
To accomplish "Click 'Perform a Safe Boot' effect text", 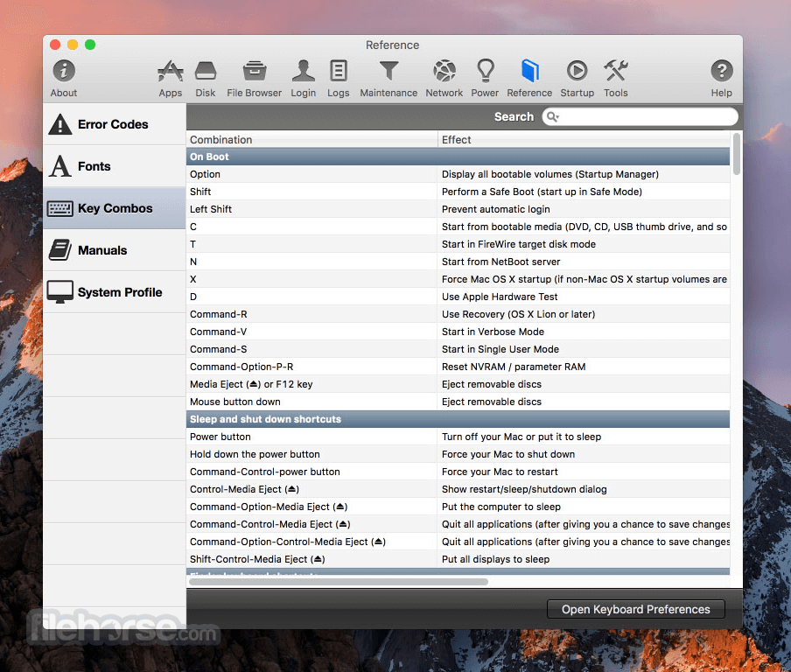I will click(x=542, y=192).
